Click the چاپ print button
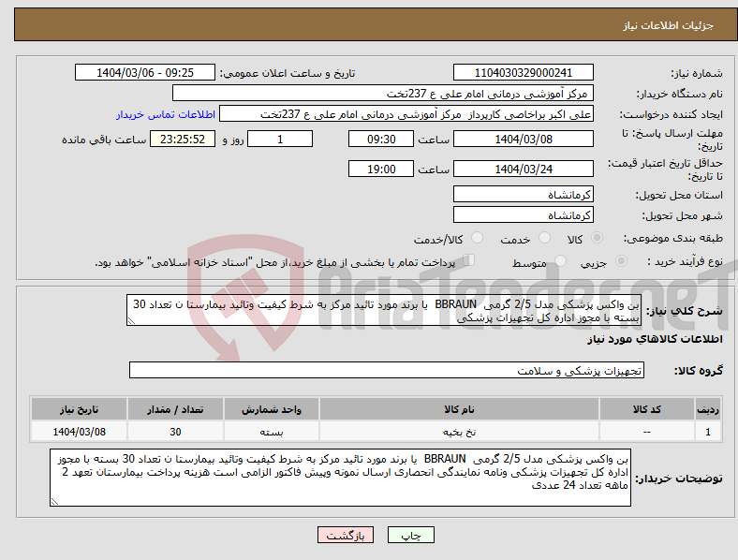 411,535
